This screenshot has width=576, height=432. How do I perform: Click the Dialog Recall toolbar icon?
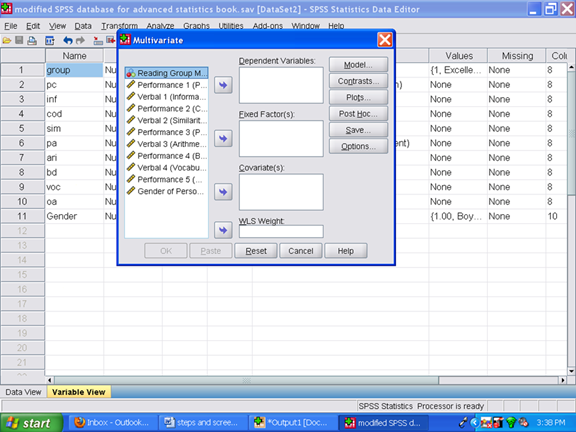click(x=50, y=40)
